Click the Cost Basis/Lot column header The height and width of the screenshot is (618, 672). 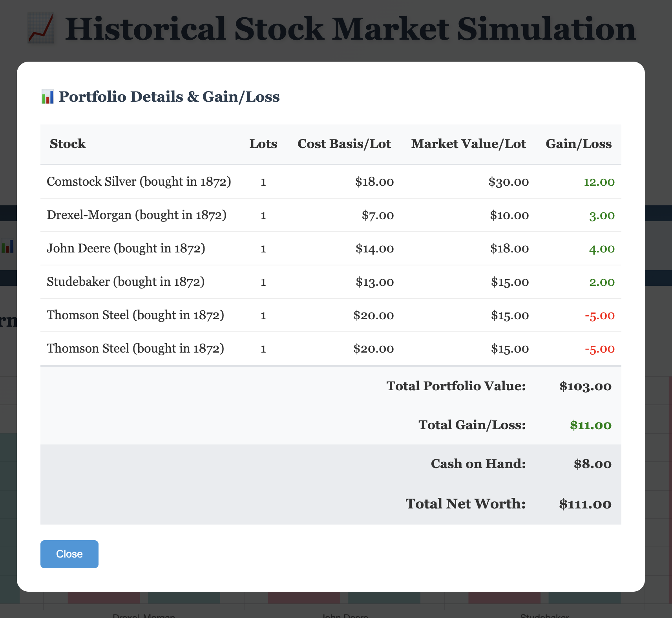pos(344,144)
